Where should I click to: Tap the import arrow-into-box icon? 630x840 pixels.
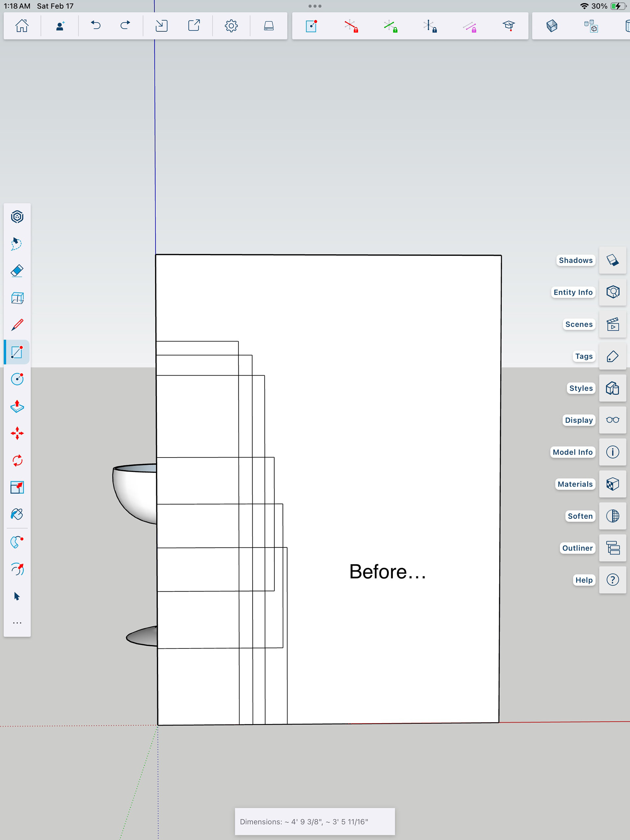[x=161, y=26]
